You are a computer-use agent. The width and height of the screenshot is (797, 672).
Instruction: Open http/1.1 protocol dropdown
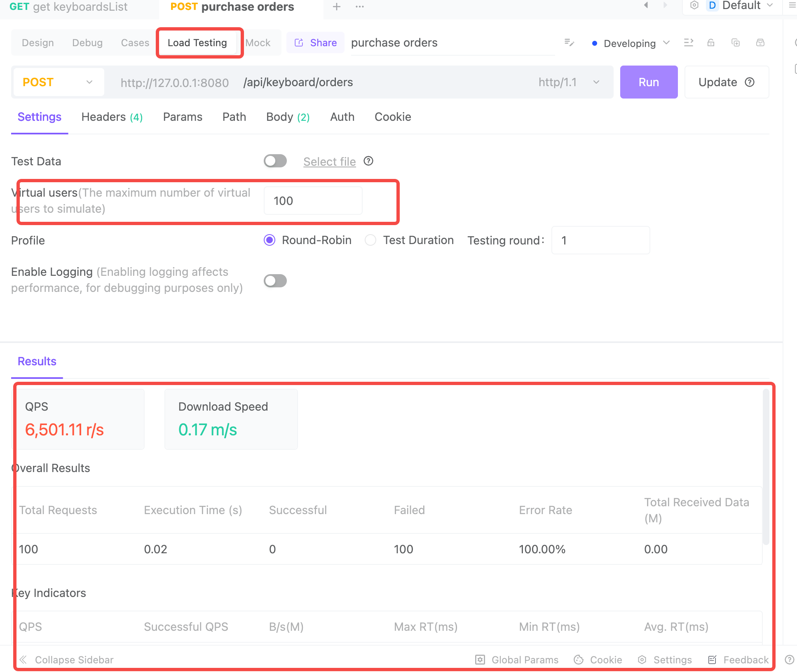pyautogui.click(x=569, y=82)
